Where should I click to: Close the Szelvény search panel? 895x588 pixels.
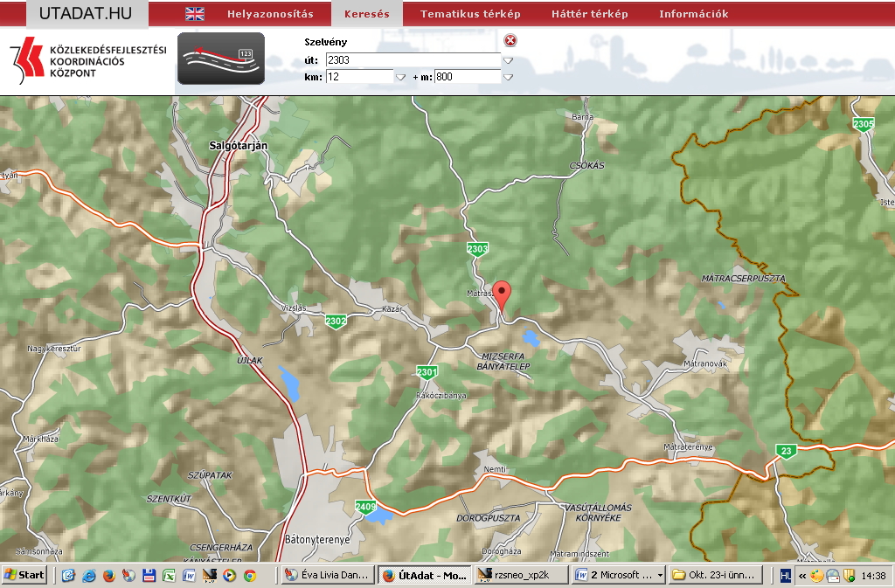(510, 41)
